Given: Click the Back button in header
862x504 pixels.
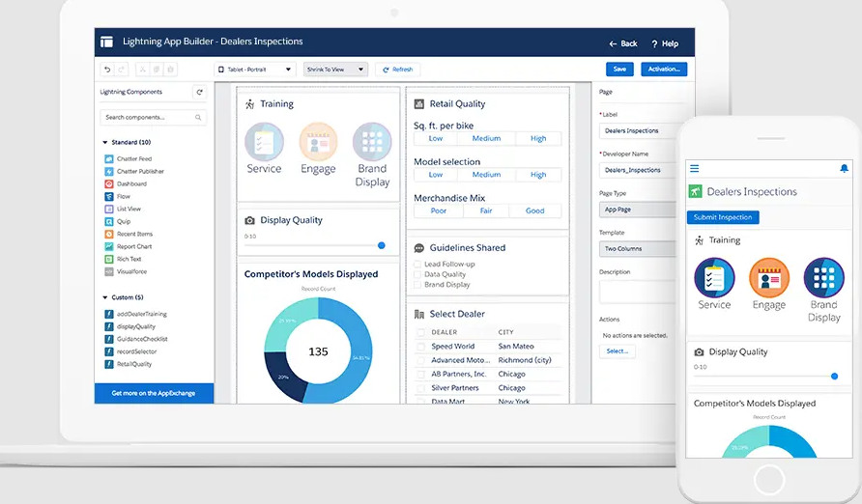Looking at the screenshot, I should (x=623, y=43).
